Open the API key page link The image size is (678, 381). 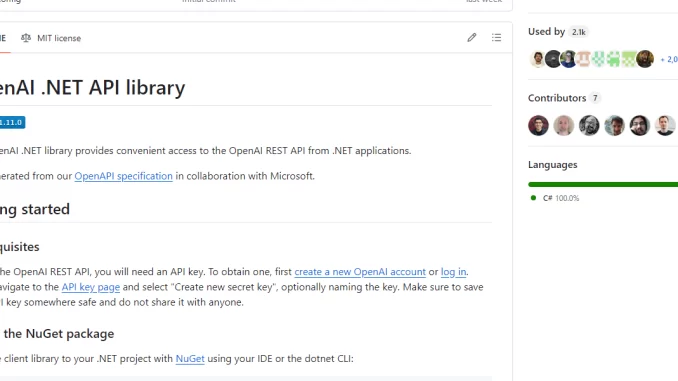[91, 287]
